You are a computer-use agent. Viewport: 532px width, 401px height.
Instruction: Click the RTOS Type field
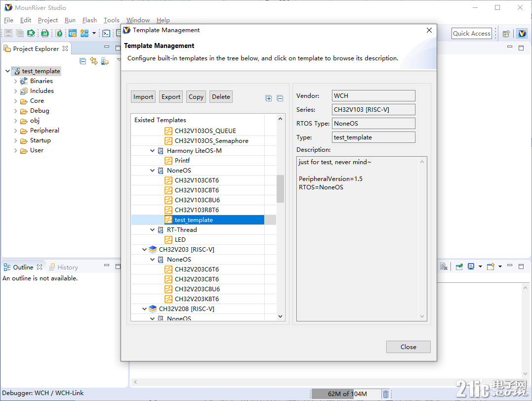[373, 124]
